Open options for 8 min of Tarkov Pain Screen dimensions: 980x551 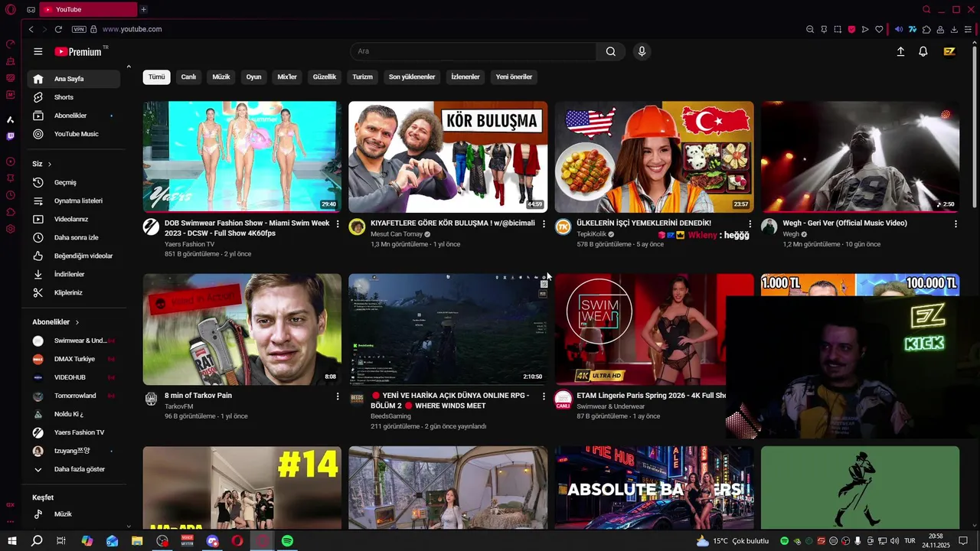(338, 396)
